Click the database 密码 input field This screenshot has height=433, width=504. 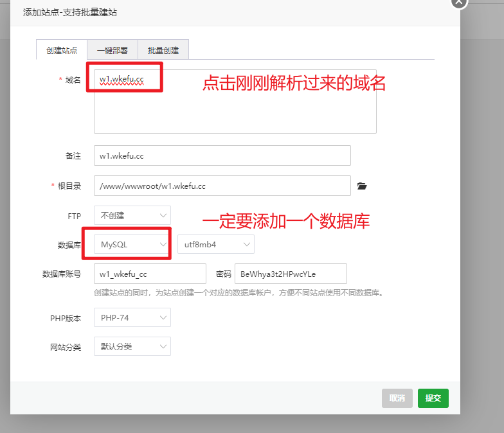291,274
